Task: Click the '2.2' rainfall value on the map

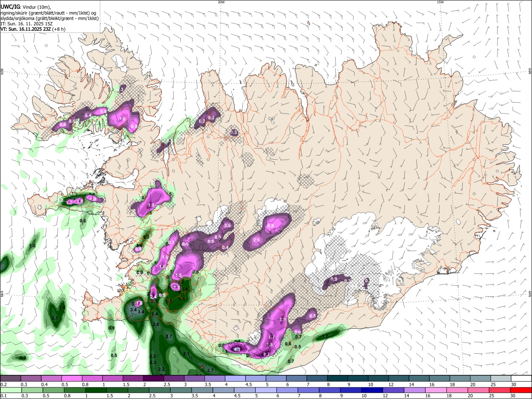Action: [162, 369]
